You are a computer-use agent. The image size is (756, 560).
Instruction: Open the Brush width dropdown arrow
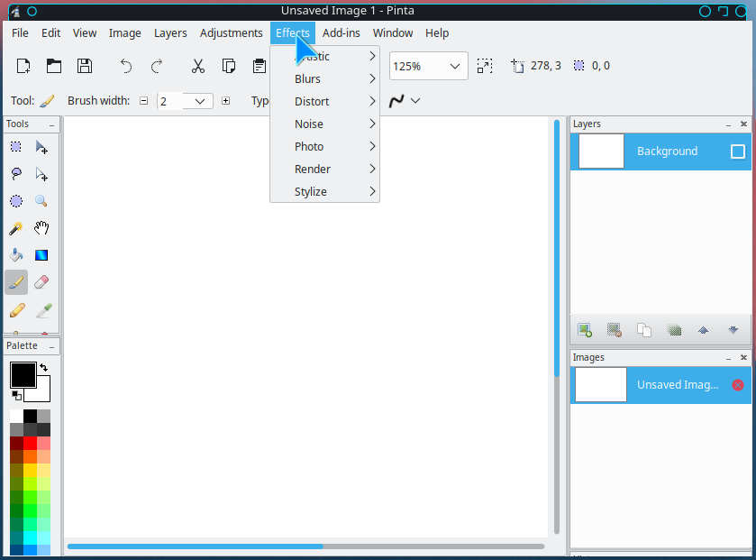[x=200, y=101]
